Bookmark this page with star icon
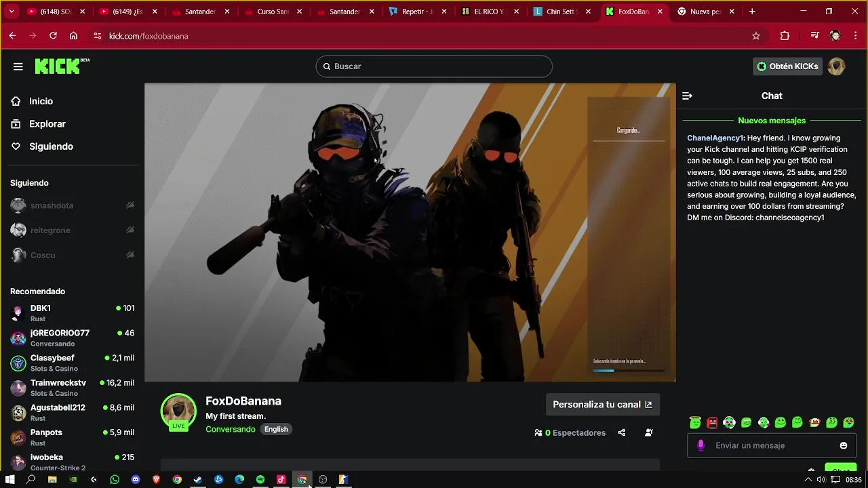Screen dimensions: 868x488 [x=756, y=36]
